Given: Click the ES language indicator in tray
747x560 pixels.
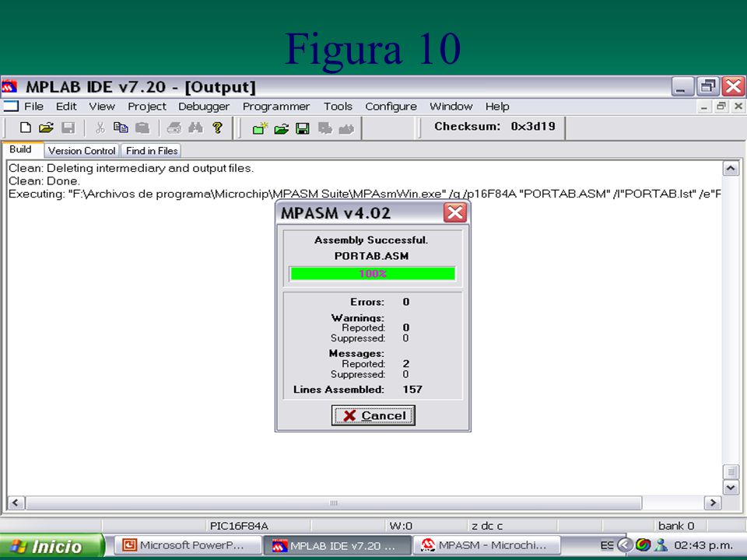Looking at the screenshot, I should click(606, 545).
